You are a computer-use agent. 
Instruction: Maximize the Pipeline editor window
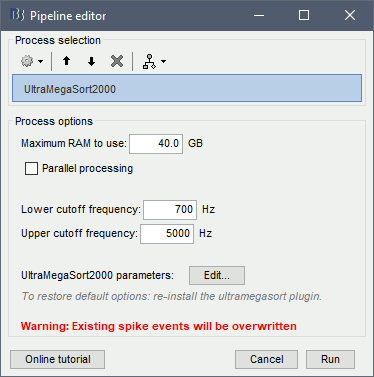(x=304, y=15)
